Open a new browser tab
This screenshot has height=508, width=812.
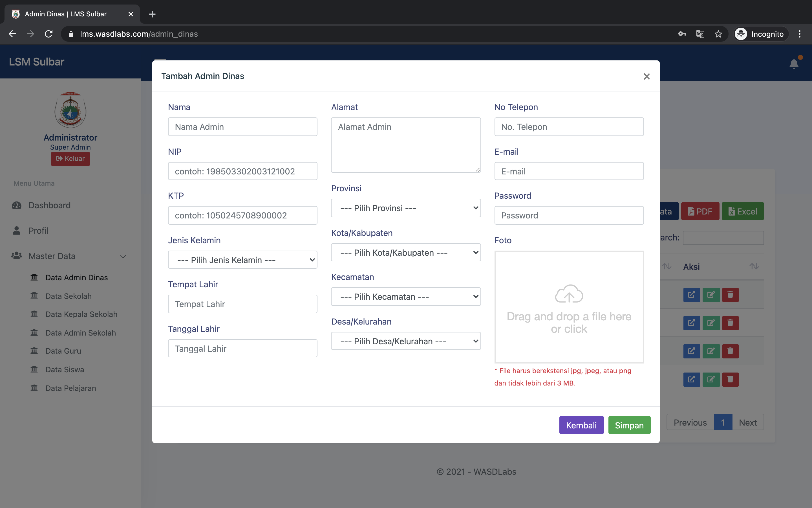(152, 14)
